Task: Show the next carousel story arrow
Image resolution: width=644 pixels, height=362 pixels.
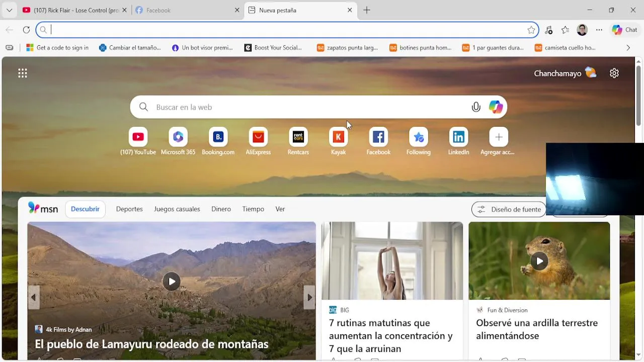Action: click(x=309, y=297)
